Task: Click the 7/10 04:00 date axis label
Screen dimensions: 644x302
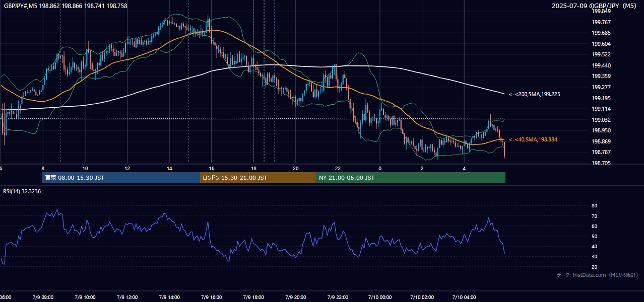Action: click(x=464, y=297)
